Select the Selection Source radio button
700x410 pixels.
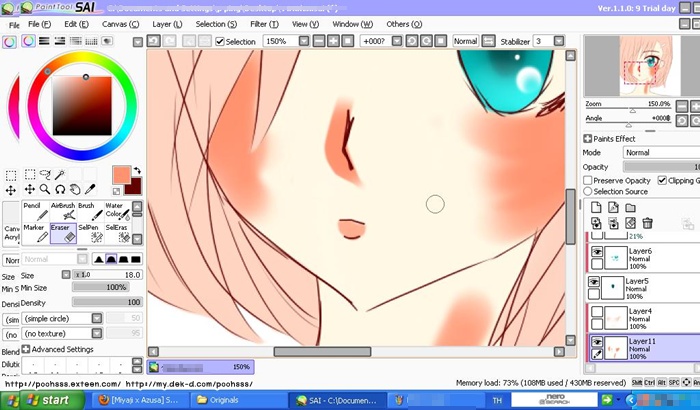588,191
